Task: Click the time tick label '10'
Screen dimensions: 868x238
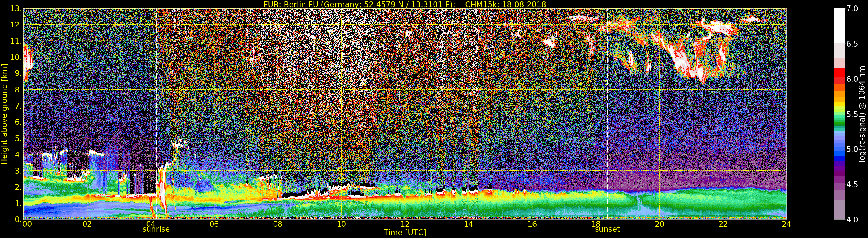Action: click(x=341, y=224)
